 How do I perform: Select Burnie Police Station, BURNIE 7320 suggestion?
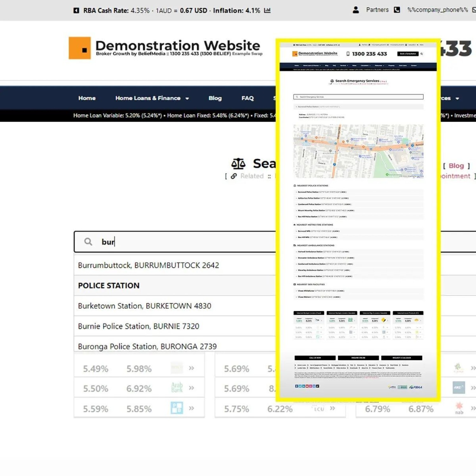[139, 326]
